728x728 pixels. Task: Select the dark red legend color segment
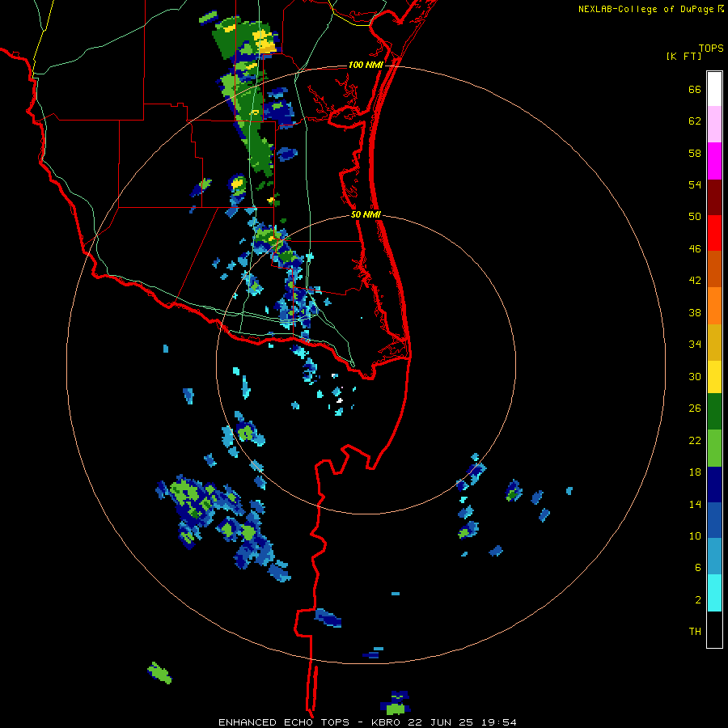tap(714, 197)
